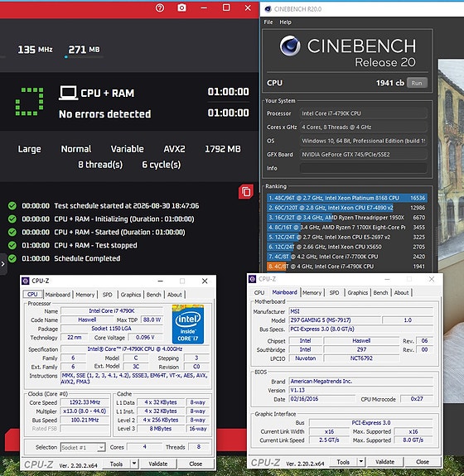
Task: Expand the left side panel arrow
Action: [x=3, y=264]
